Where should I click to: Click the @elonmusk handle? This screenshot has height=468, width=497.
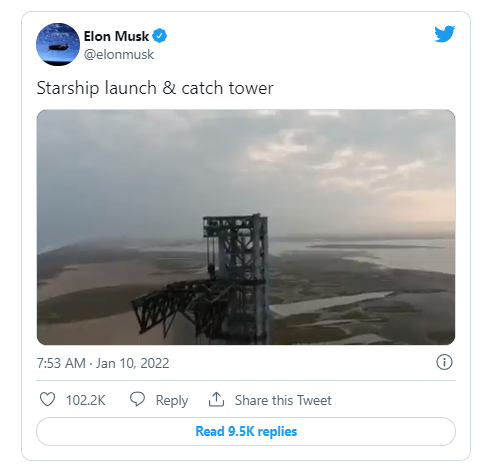click(x=119, y=54)
